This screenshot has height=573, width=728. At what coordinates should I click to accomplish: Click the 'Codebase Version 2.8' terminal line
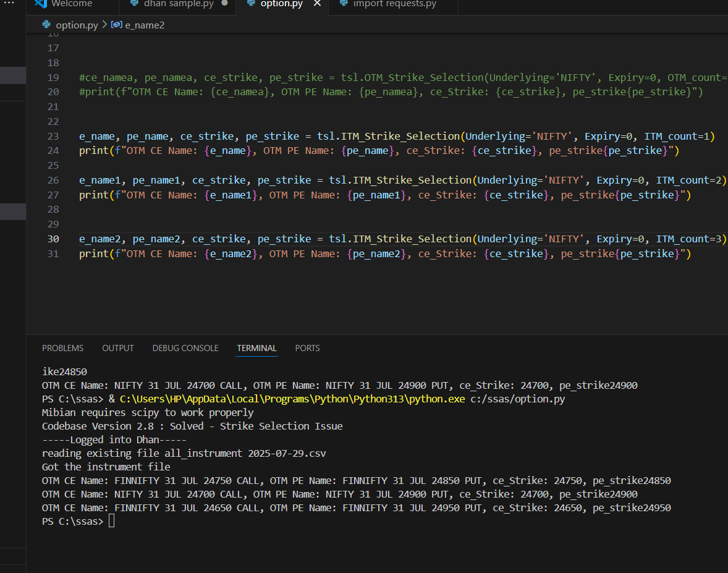(192, 427)
